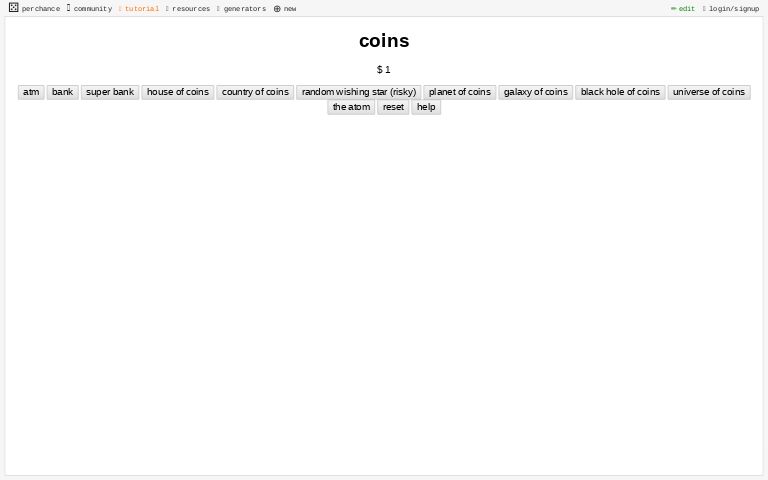The height and width of the screenshot is (480, 768).
Task: Open the tutorial link in the top bar
Action: [x=142, y=9]
